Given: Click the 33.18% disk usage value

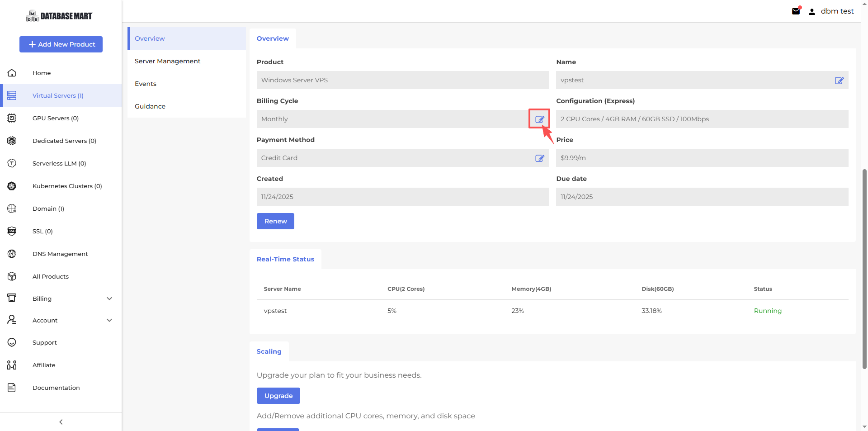Looking at the screenshot, I should tap(651, 311).
